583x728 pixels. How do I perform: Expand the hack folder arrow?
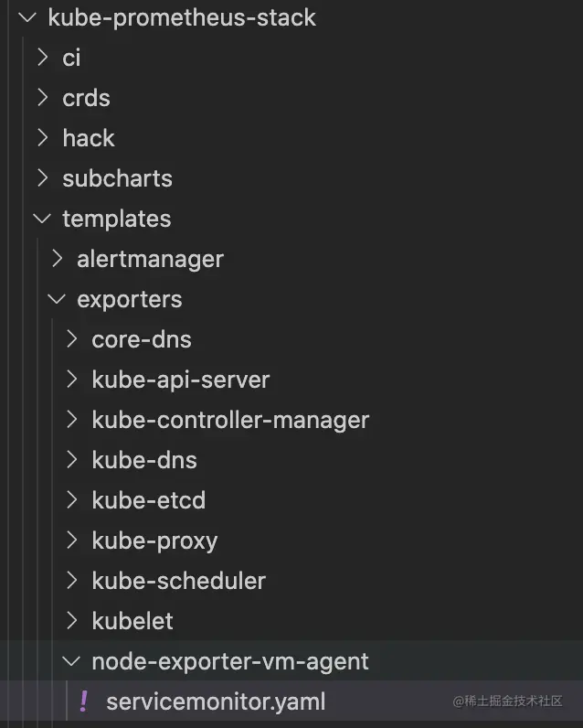[x=43, y=138]
